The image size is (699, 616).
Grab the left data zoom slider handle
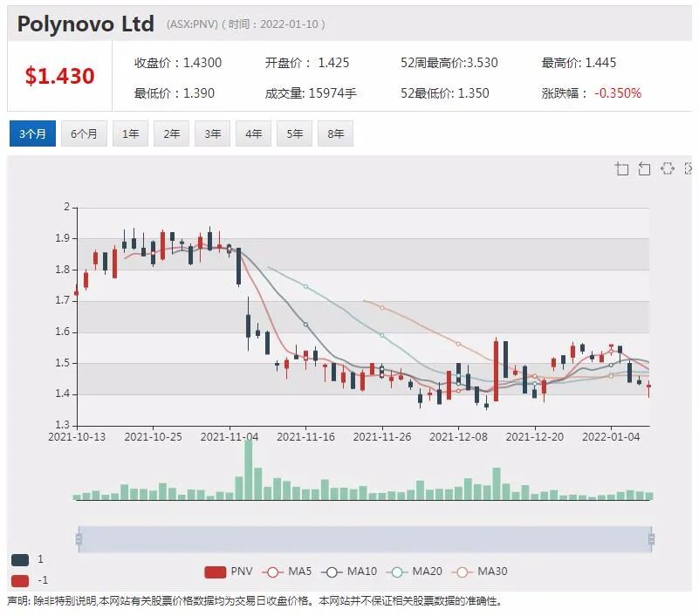point(79,539)
